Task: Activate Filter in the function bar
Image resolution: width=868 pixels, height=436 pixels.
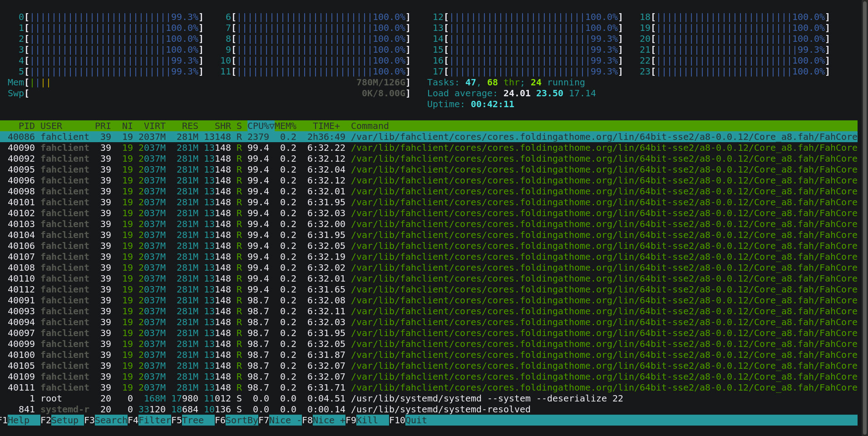Action: 154,420
